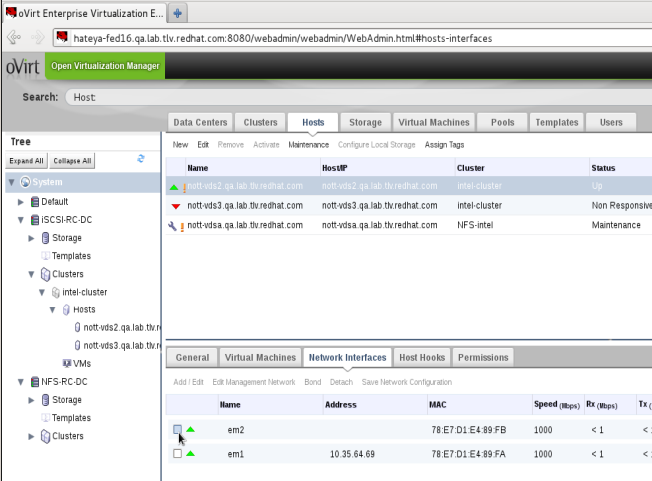Viewport: 652px width, 481px height.
Task: Expand the Storage node under NFS-RC-DC
Action: [x=31, y=400]
